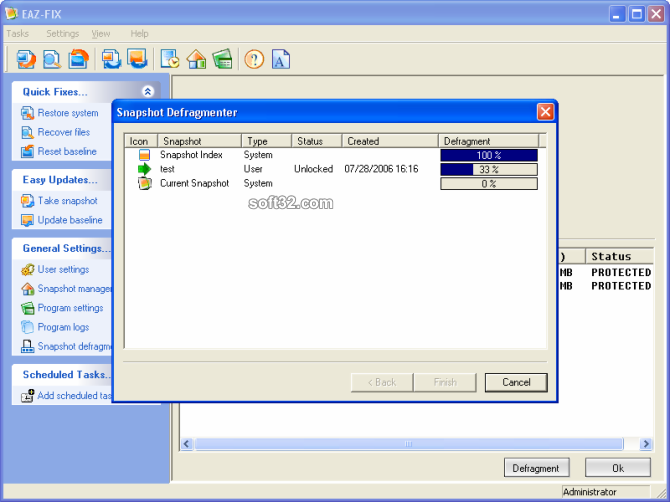Select the 'Current Snapshot' row text
Screen dimensions: 670x502
(194, 183)
